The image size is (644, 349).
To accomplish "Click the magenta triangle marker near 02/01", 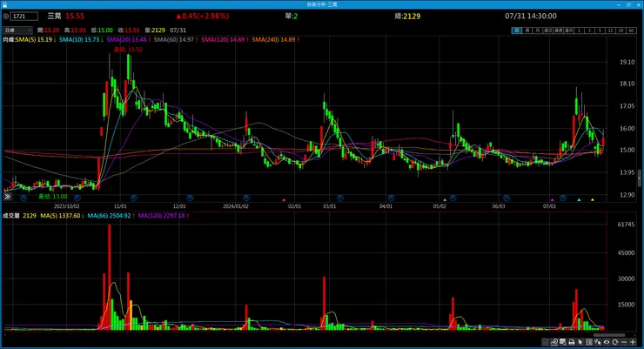I will point(284,200).
